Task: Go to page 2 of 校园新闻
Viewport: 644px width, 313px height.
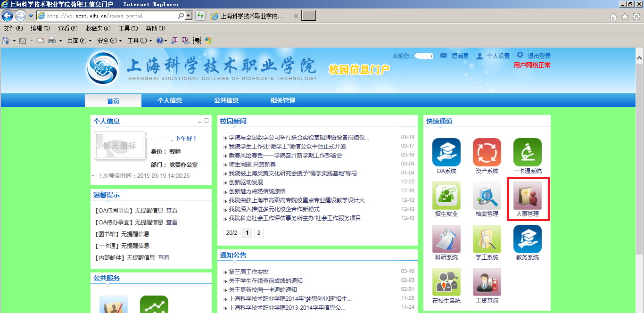Action: (x=258, y=233)
